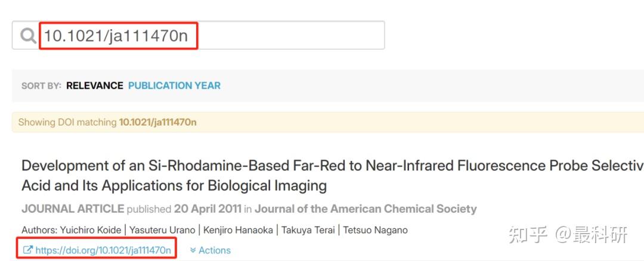
Task: Click the JOURNAL ARTICLE type label
Action: pos(73,209)
